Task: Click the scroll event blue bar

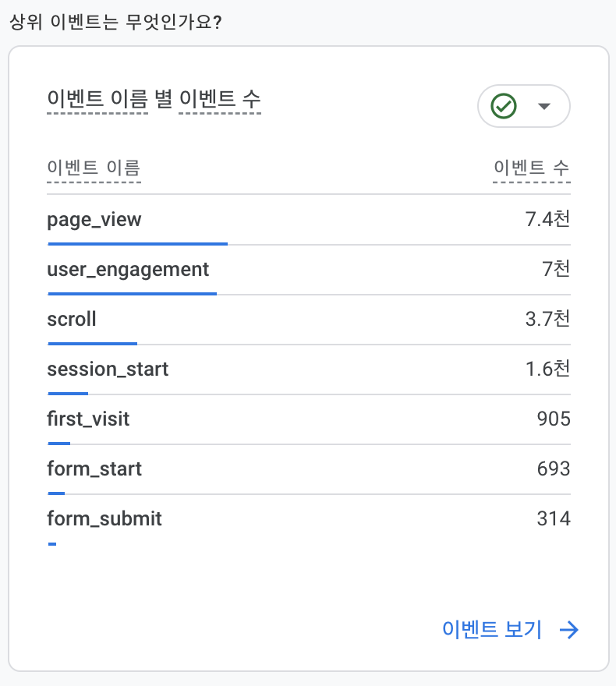Action: click(x=92, y=343)
